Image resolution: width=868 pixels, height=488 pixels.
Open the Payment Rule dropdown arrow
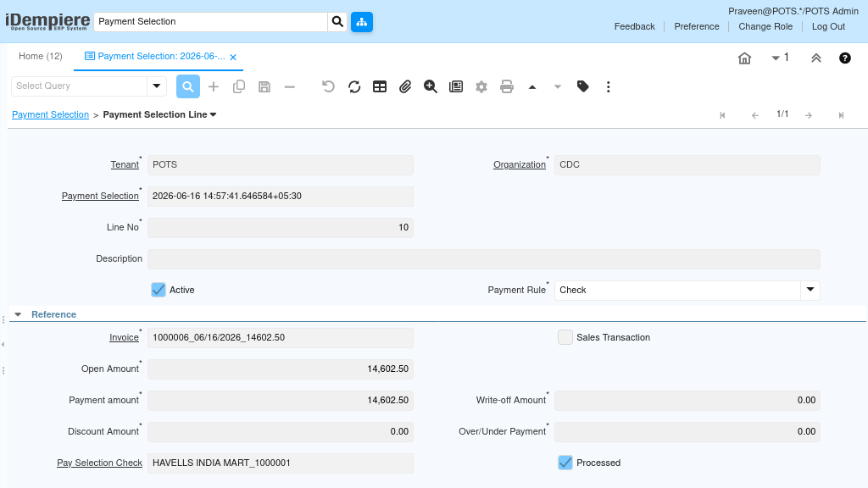click(x=810, y=290)
